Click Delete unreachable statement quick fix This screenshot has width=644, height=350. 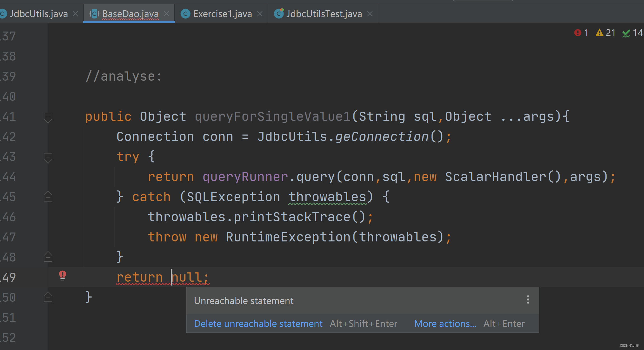click(x=258, y=323)
